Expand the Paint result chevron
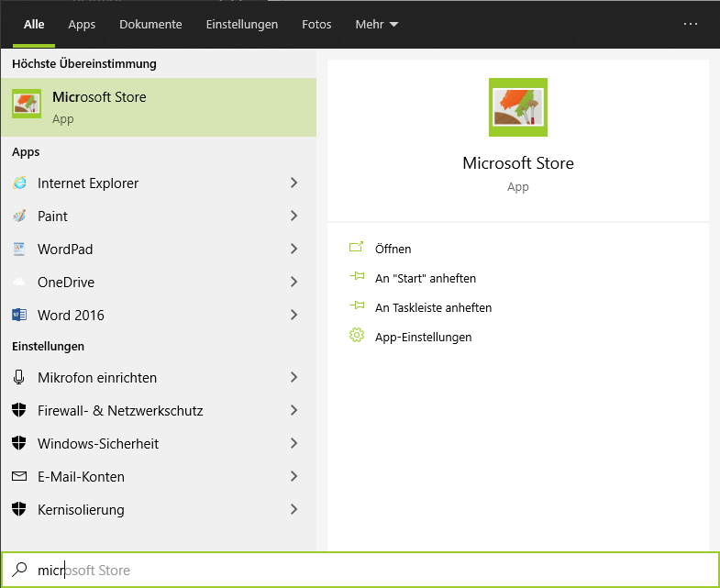This screenshot has height=588, width=720. coord(294,216)
